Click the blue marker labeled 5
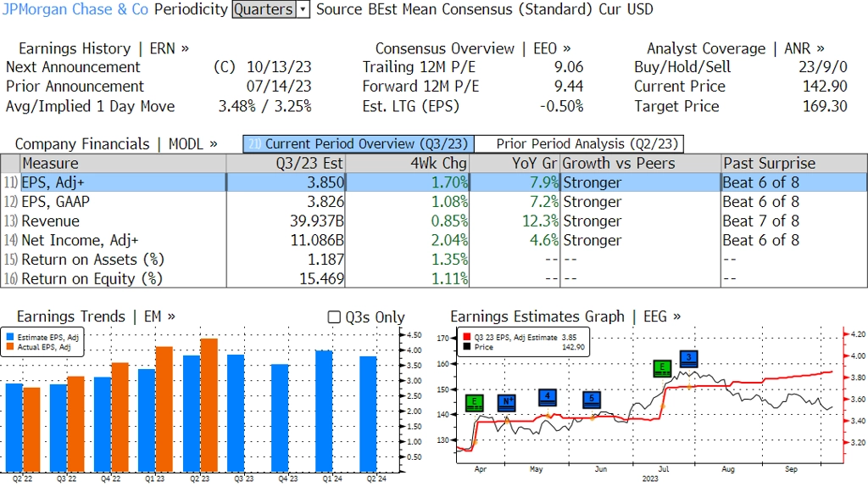Image resolution: width=868 pixels, height=487 pixels. 592,400
